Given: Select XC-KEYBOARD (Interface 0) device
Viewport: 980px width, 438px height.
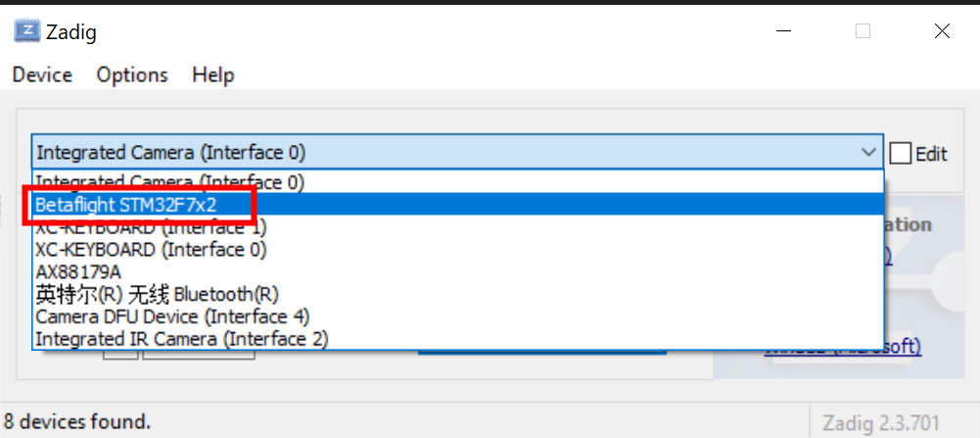Looking at the screenshot, I should (457, 249).
